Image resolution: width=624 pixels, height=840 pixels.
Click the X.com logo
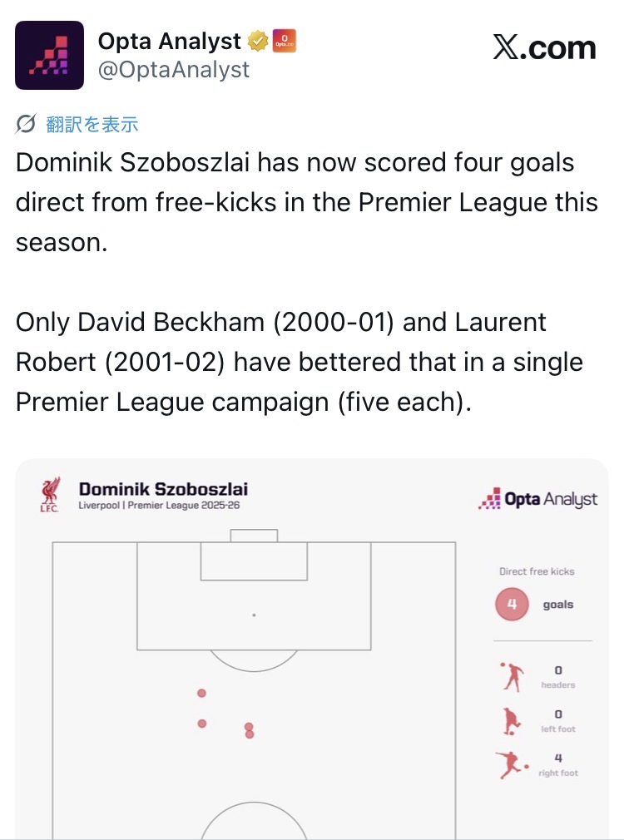pyautogui.click(x=544, y=48)
